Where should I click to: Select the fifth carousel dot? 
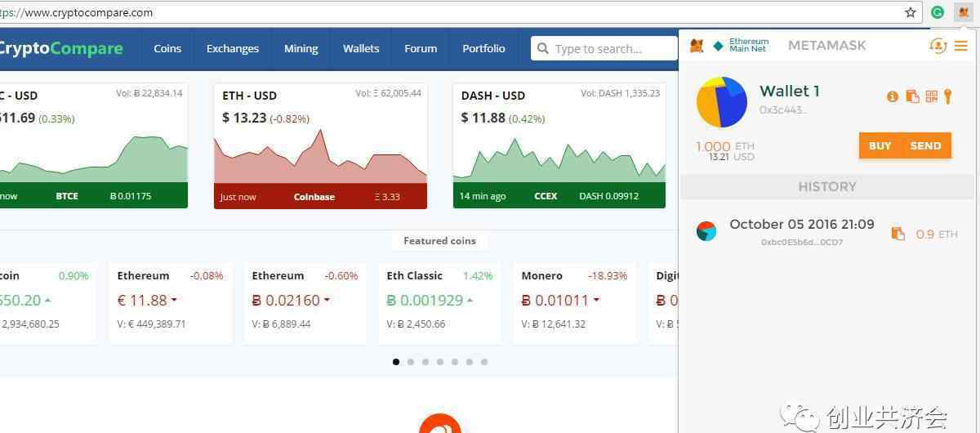455,362
